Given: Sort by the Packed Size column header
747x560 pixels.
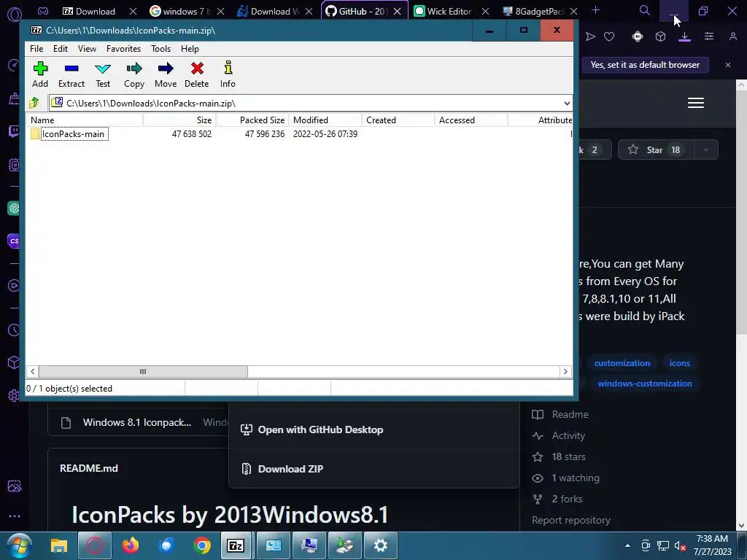Looking at the screenshot, I should tap(253, 120).
